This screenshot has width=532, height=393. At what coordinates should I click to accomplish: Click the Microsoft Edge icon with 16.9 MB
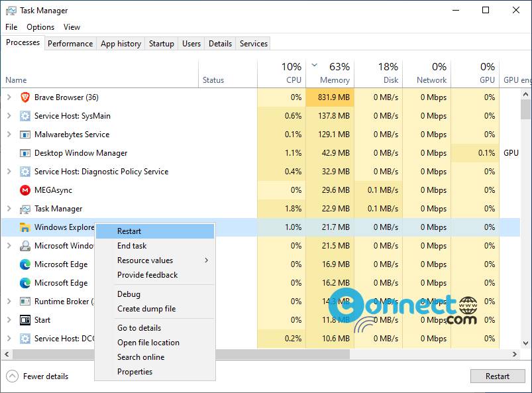25,264
